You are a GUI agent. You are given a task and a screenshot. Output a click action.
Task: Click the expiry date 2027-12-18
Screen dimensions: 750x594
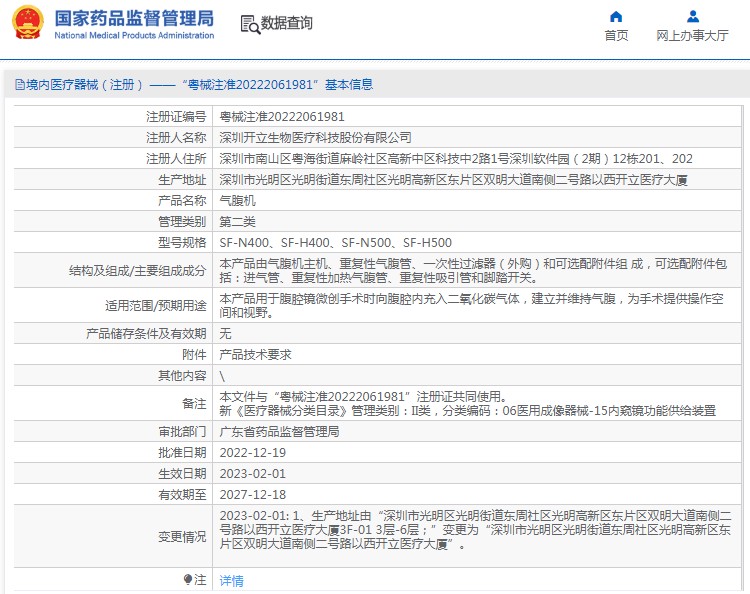tap(252, 494)
